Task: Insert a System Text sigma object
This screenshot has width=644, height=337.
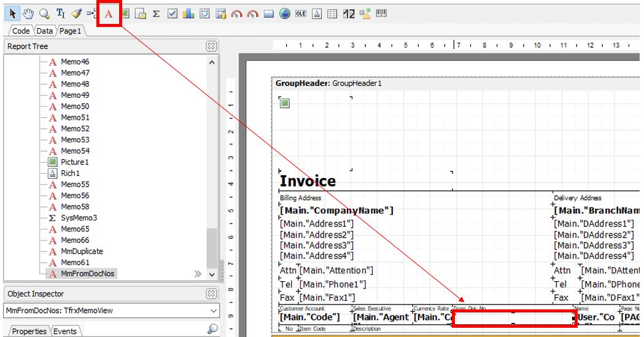Action: point(155,14)
